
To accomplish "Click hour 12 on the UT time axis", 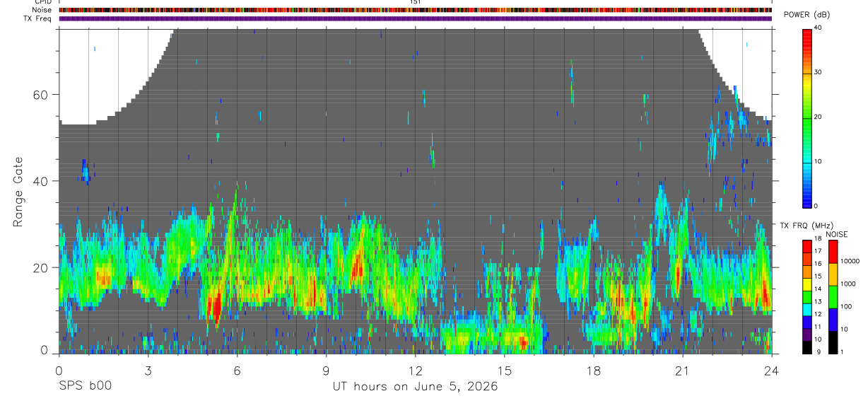I will pyautogui.click(x=415, y=370).
